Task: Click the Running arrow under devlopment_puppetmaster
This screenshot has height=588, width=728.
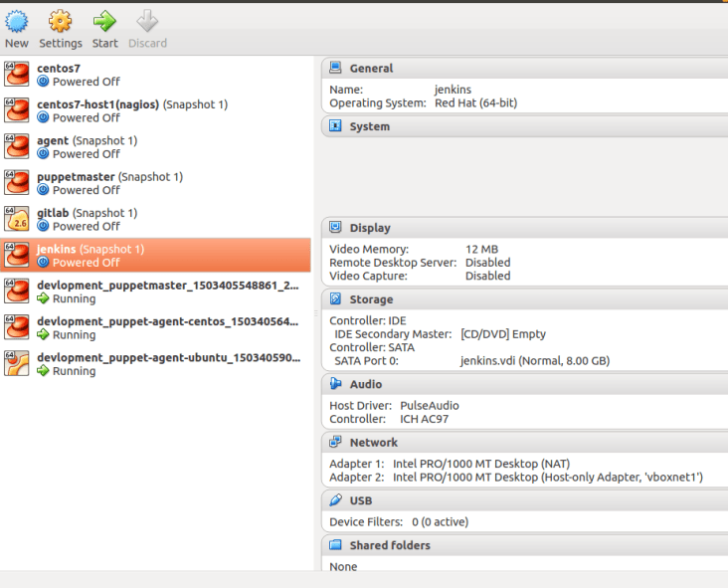Action: point(43,298)
